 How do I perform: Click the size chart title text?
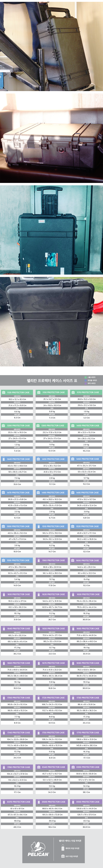[x=52, y=380]
